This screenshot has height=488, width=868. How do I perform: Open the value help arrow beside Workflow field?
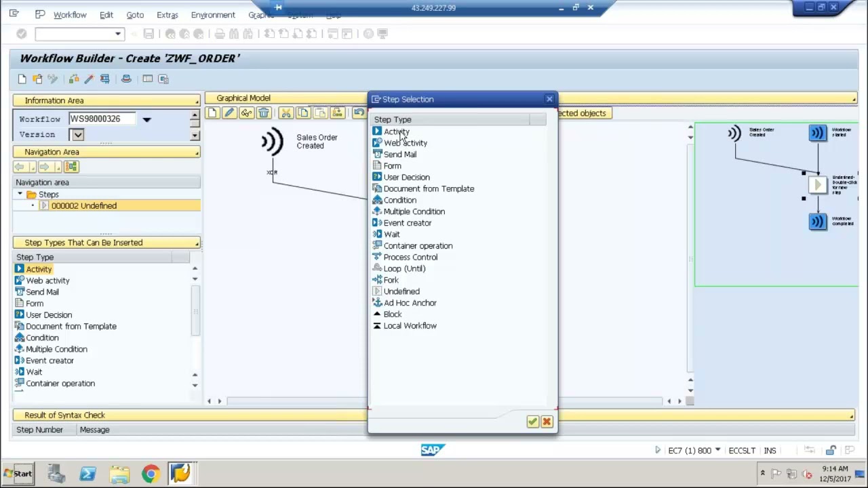146,119
